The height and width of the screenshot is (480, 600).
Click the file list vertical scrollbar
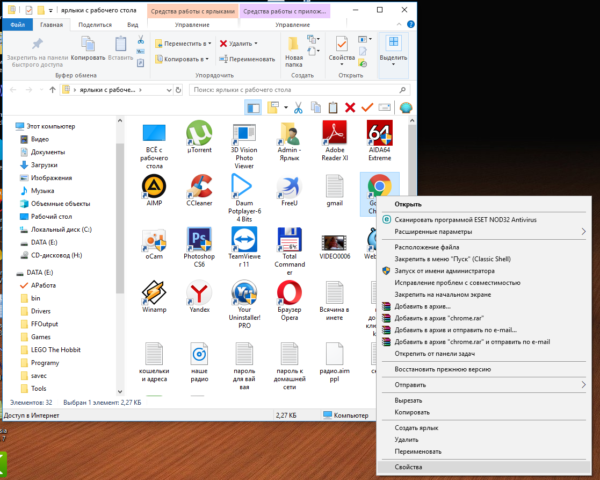coord(412,161)
